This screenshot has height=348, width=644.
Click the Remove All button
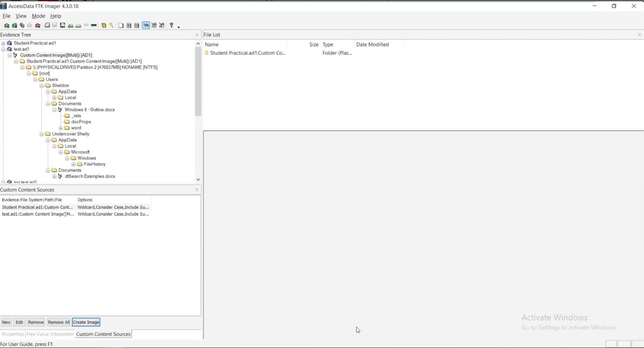[58, 322]
